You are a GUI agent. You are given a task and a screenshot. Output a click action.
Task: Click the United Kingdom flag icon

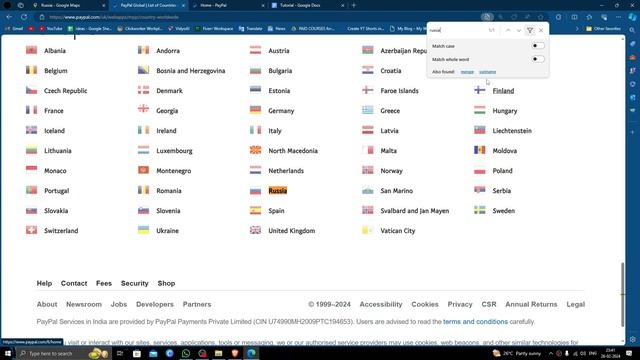[x=256, y=230]
